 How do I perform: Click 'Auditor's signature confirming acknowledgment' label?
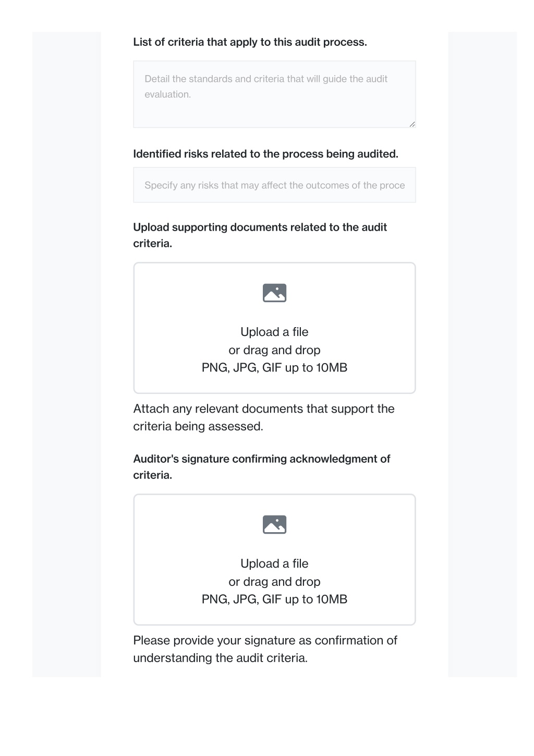pyautogui.click(x=261, y=467)
